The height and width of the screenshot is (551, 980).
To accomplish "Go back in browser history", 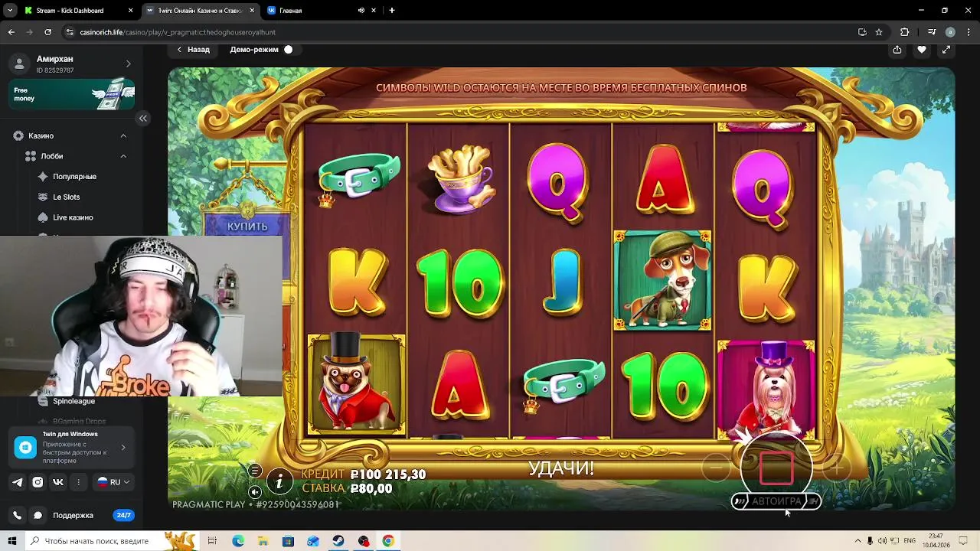I will point(11,32).
